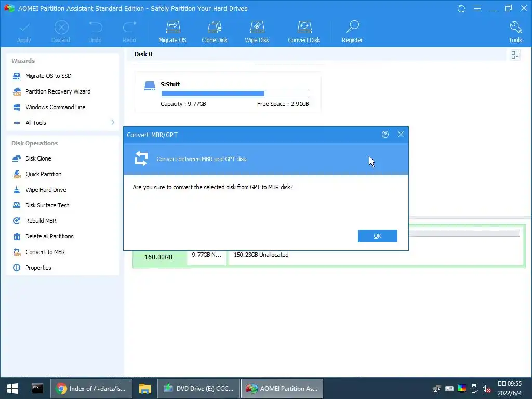Click the Redo arrow icon

129,27
